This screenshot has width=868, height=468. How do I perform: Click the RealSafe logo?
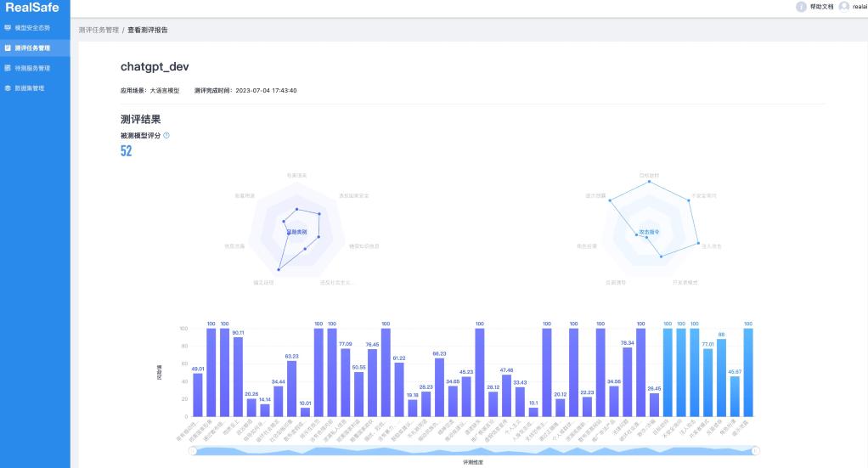coord(32,8)
